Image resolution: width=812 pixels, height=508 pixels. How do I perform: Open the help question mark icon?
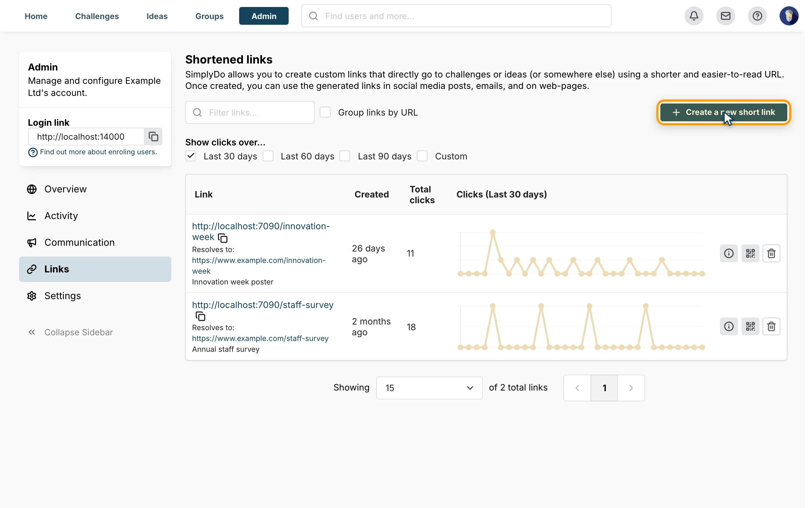tap(757, 16)
